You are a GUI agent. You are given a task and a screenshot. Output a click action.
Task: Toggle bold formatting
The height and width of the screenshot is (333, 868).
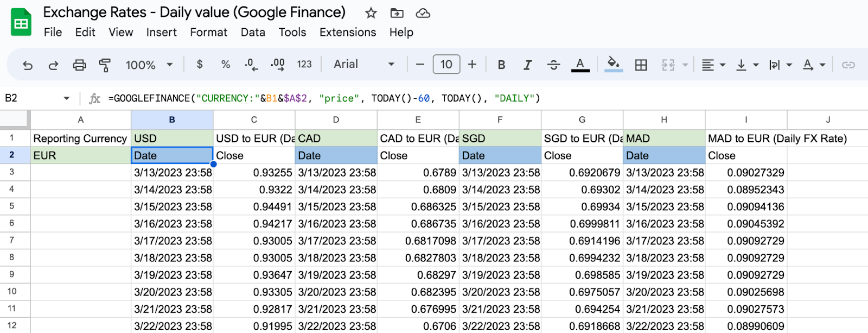[502, 65]
